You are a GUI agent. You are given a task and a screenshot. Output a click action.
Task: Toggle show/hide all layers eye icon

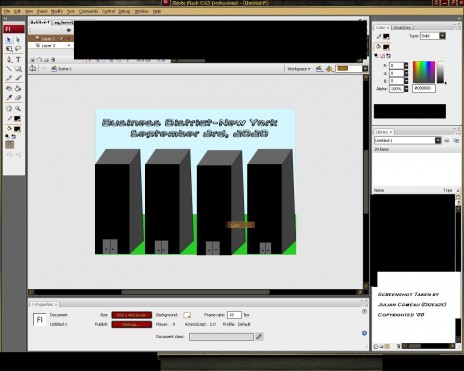coord(69,30)
